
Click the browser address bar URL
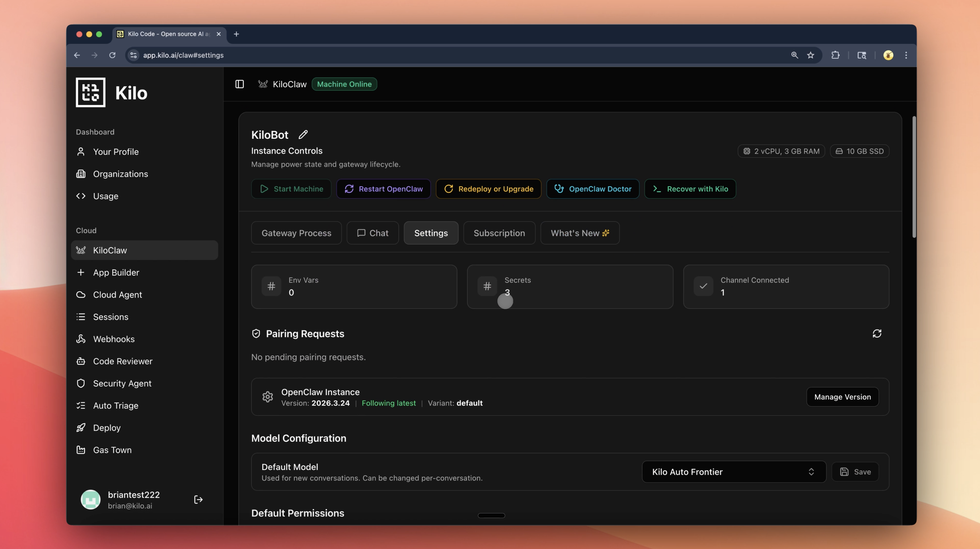click(x=183, y=55)
